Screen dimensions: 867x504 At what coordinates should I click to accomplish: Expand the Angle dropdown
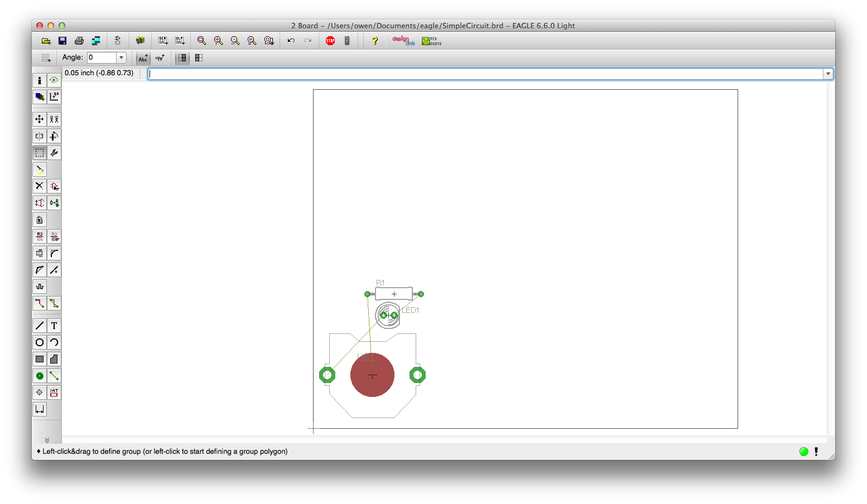121,57
